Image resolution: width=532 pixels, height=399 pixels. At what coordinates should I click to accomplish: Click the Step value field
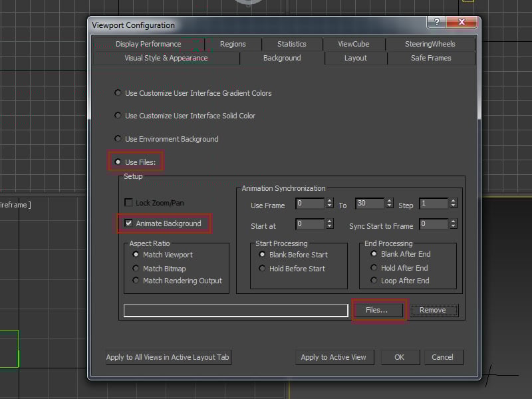434,203
